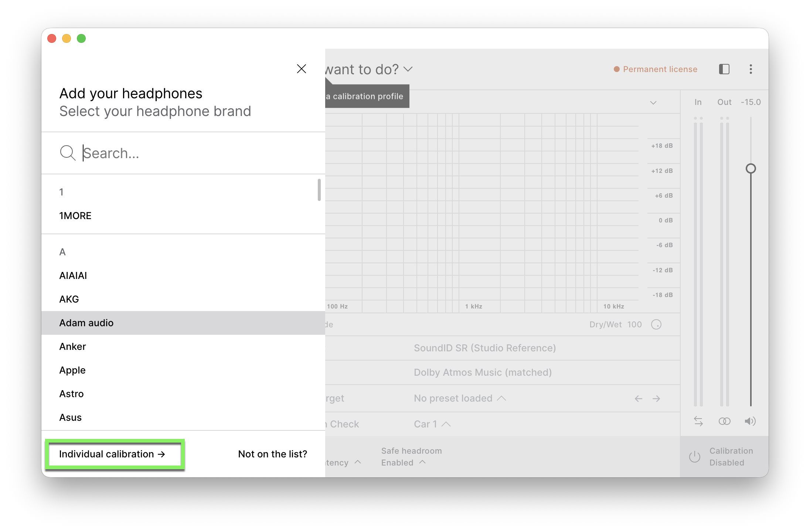
Task: Open Individual calibration
Action: (112, 454)
